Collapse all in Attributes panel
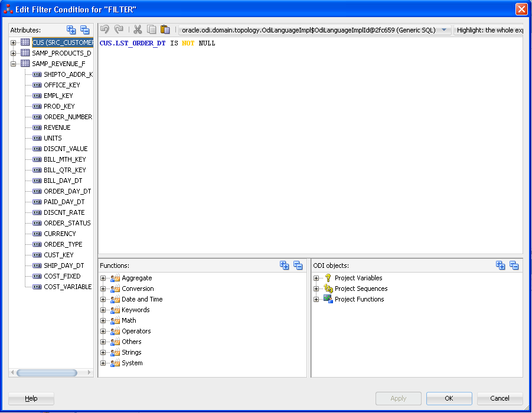 (85, 30)
